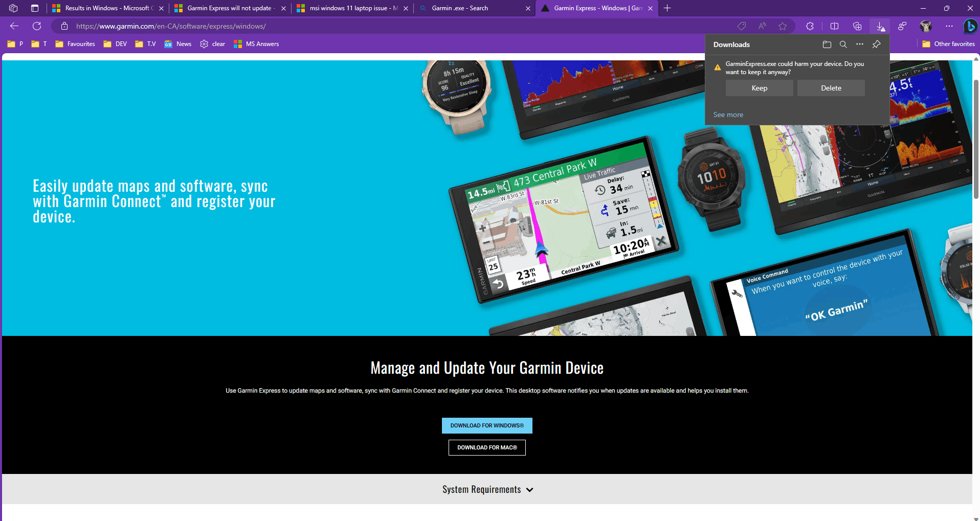980x521 pixels.
Task: Click Download for Mac button
Action: 487,447
